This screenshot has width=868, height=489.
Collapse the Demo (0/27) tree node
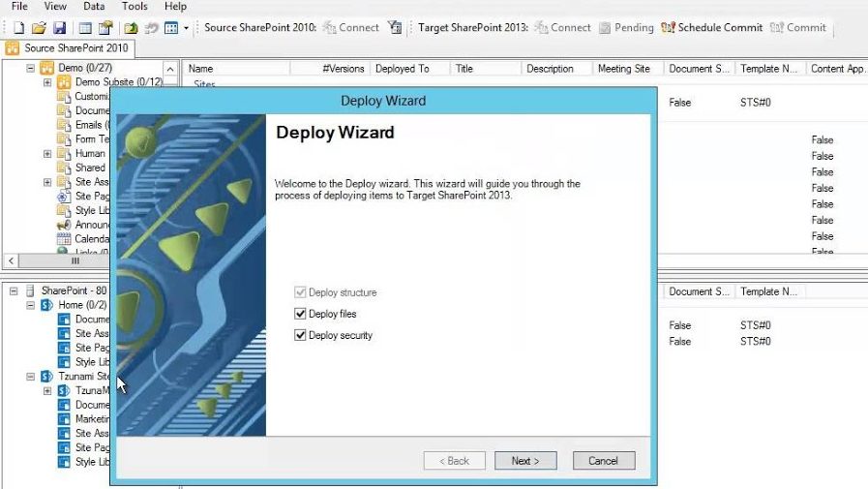tap(30, 68)
